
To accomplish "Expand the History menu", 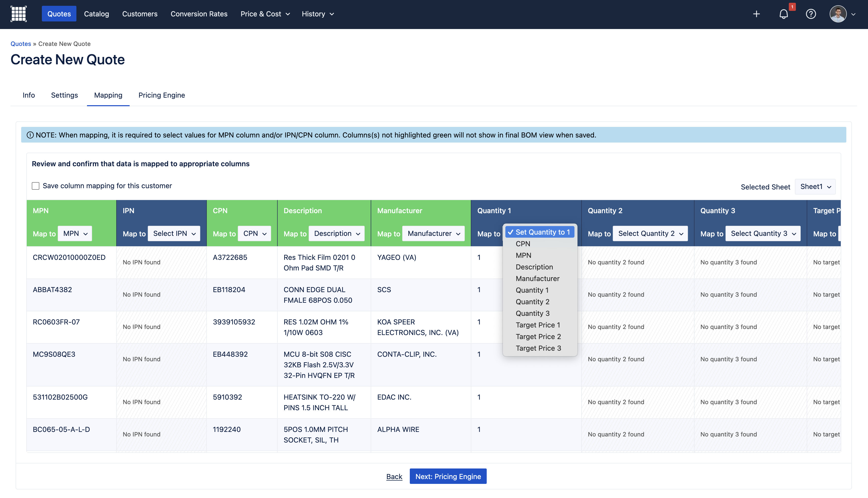I will pos(317,14).
